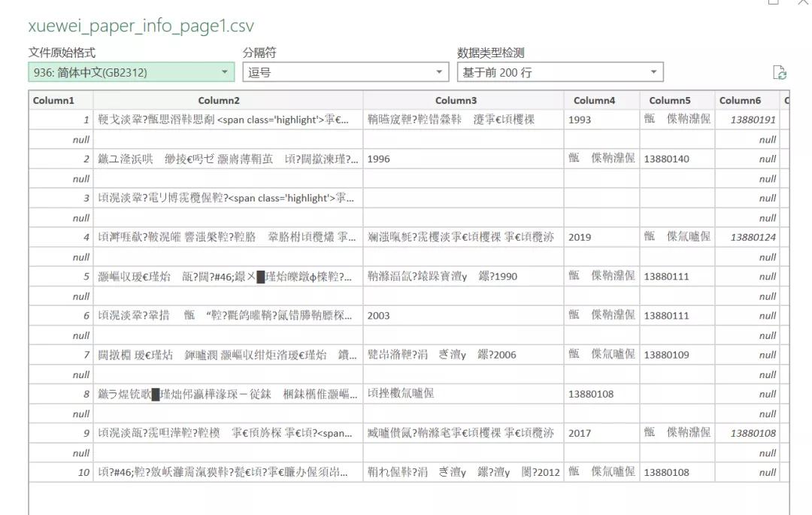Image resolution: width=812 pixels, height=515 pixels.
Task: Select the 936: 简体中文(GB2312) encoding field
Action: (x=113, y=71)
